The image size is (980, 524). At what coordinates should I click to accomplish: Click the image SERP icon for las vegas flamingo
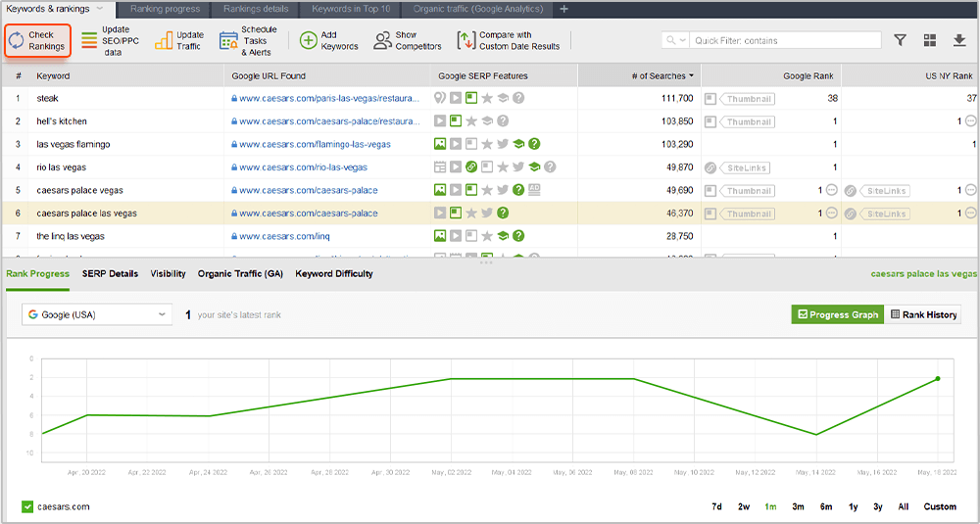[x=440, y=144]
